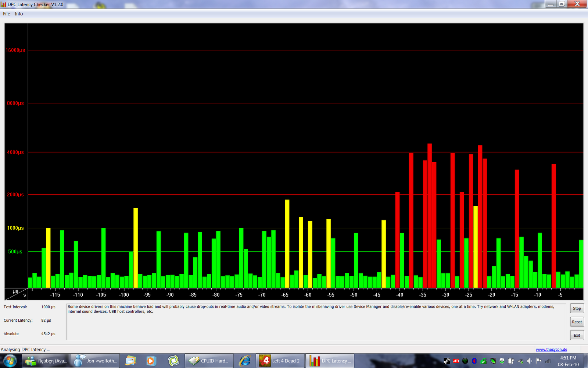588x368 pixels.
Task: Open the volume speaker tray icon
Action: [x=530, y=361]
